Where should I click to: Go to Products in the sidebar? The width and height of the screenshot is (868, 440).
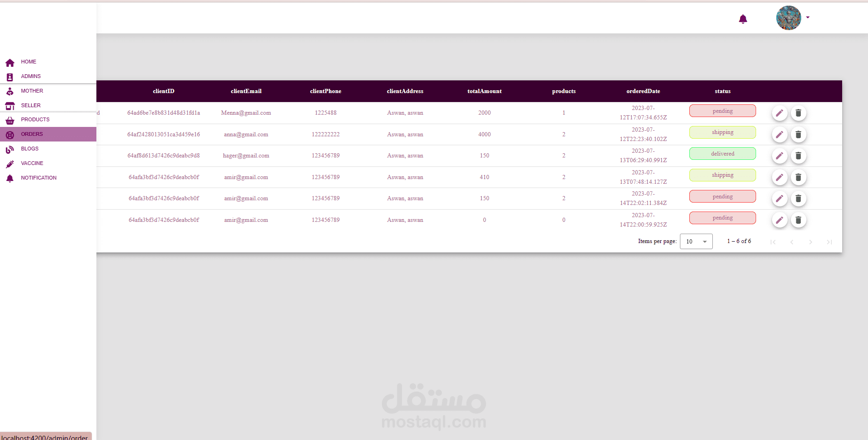coord(48,119)
